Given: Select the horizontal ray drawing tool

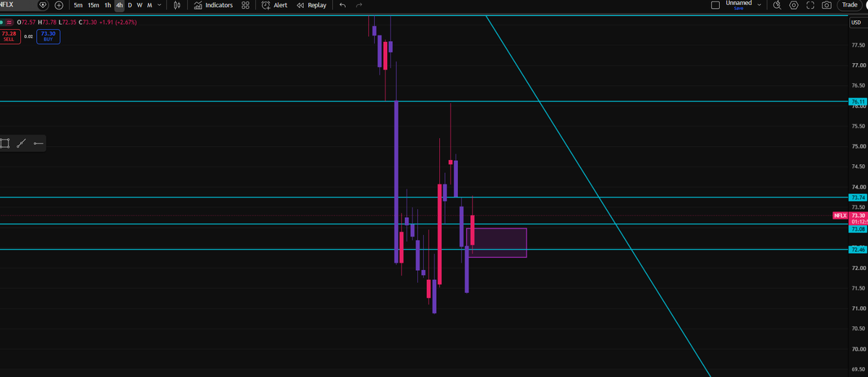Looking at the screenshot, I should 38,143.
